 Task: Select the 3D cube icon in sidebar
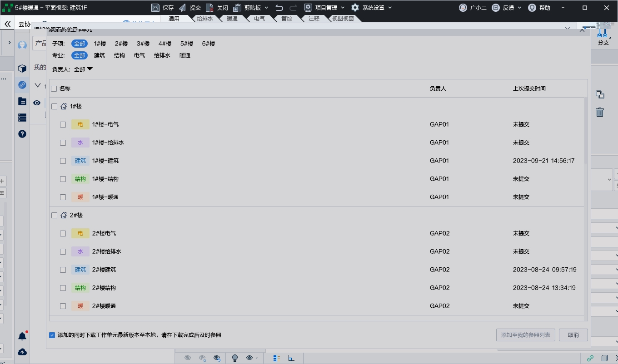pos(22,69)
